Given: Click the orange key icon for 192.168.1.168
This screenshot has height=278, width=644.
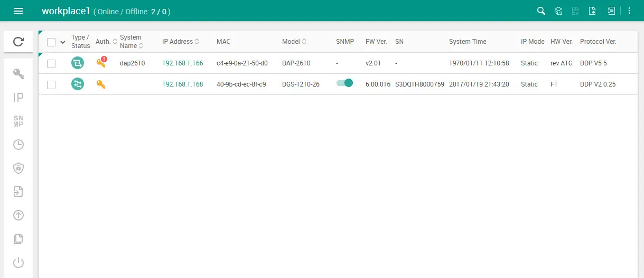Looking at the screenshot, I should 101,84.
